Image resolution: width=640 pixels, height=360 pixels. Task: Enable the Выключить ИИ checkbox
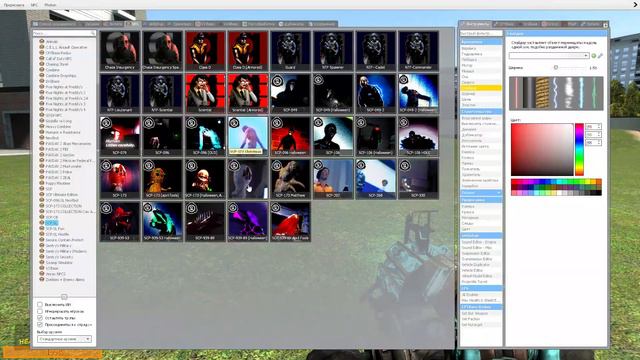tap(40, 304)
